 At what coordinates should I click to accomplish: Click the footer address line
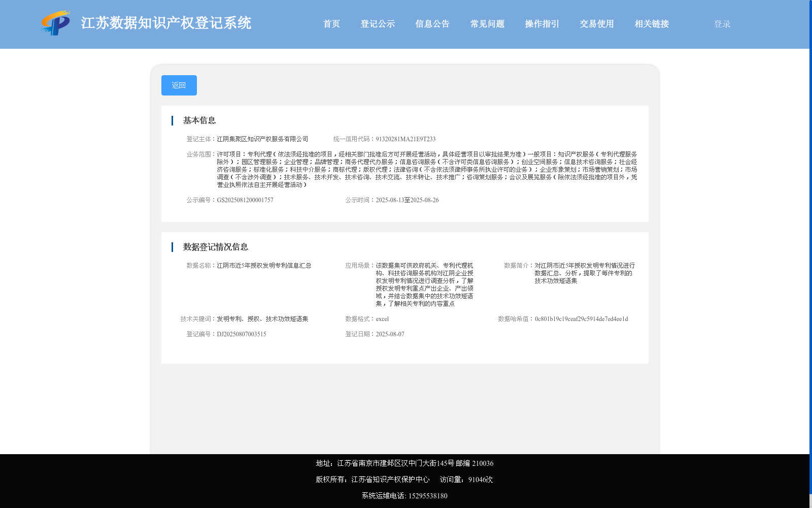pos(404,463)
